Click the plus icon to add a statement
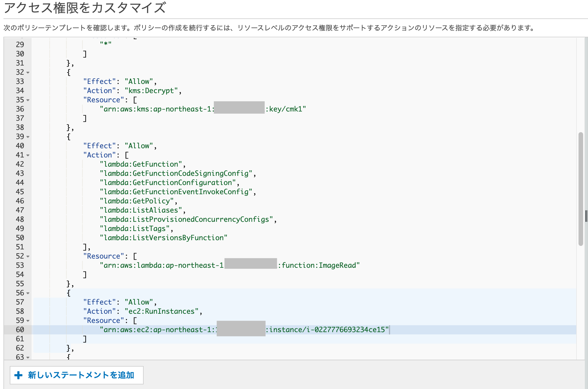 18,375
